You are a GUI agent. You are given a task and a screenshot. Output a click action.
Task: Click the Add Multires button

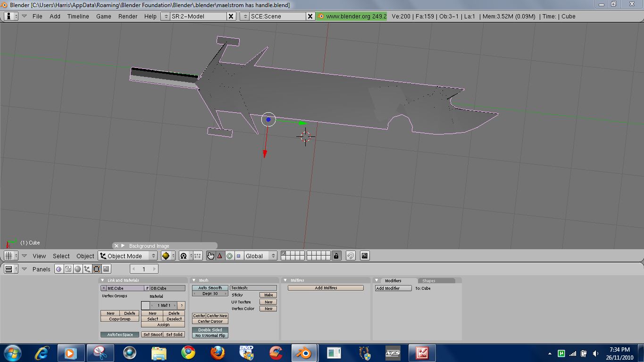point(326,288)
